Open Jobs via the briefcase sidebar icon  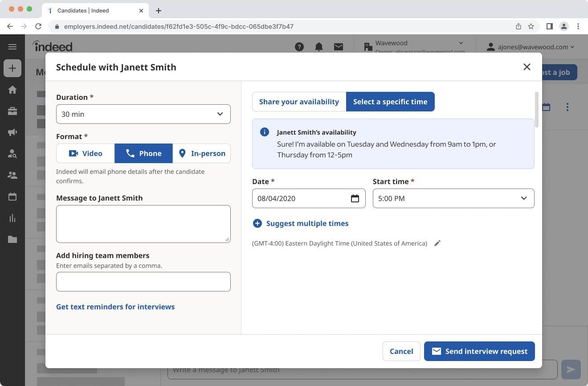(x=12, y=111)
